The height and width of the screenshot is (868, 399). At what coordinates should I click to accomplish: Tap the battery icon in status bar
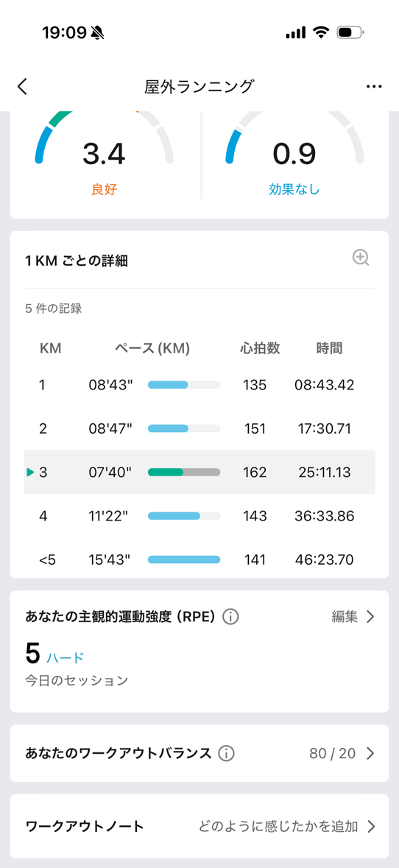coord(350,32)
